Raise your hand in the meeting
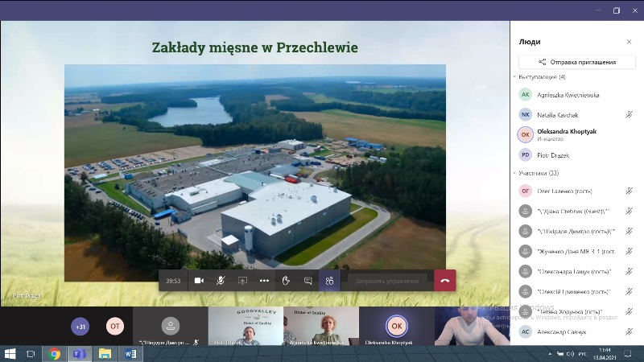Screen dimensions: 644x362 286,281
